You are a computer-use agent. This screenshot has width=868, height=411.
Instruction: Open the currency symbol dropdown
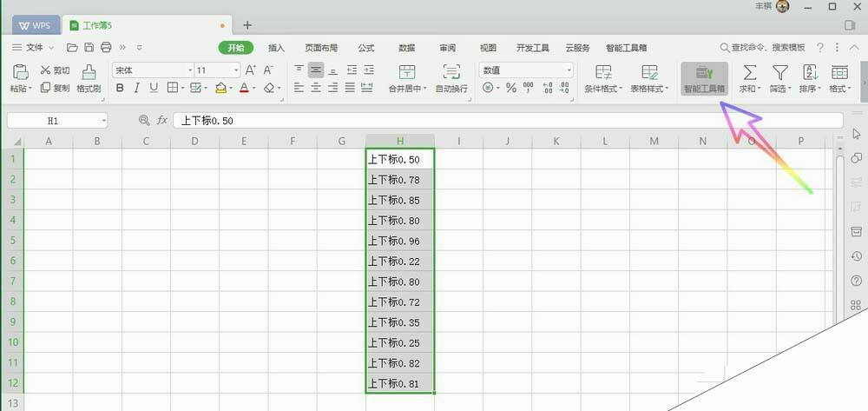click(x=497, y=88)
